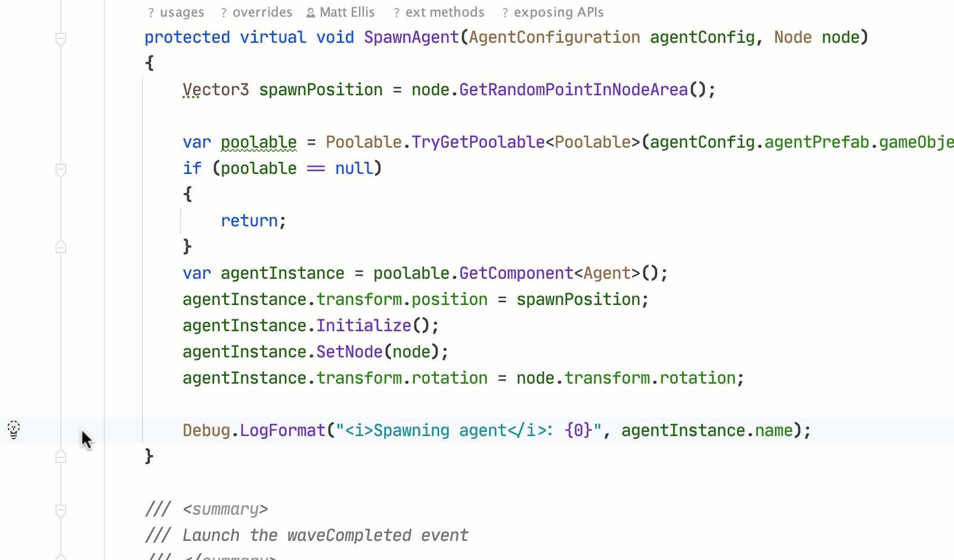Image resolution: width=954 pixels, height=560 pixels.
Task: Collapse the if (poolable == null) block
Action: click(61, 170)
